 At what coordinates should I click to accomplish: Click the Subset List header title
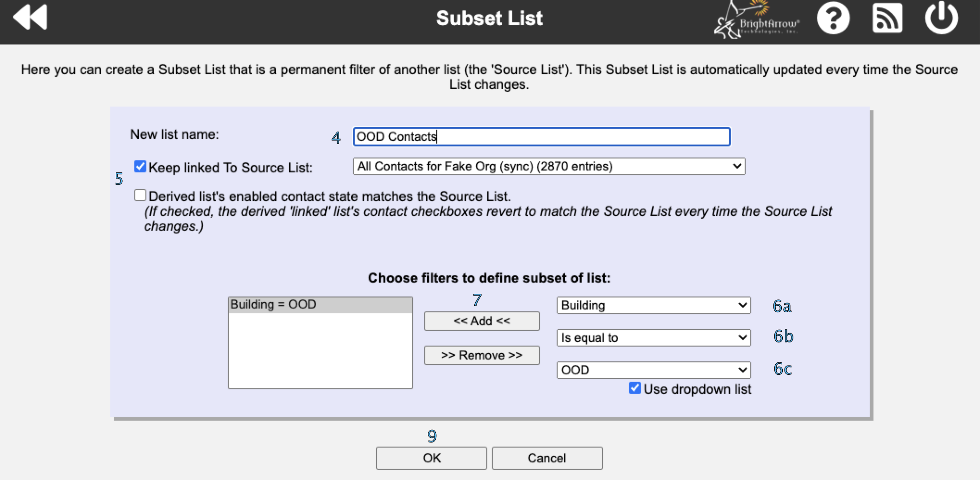tap(490, 18)
